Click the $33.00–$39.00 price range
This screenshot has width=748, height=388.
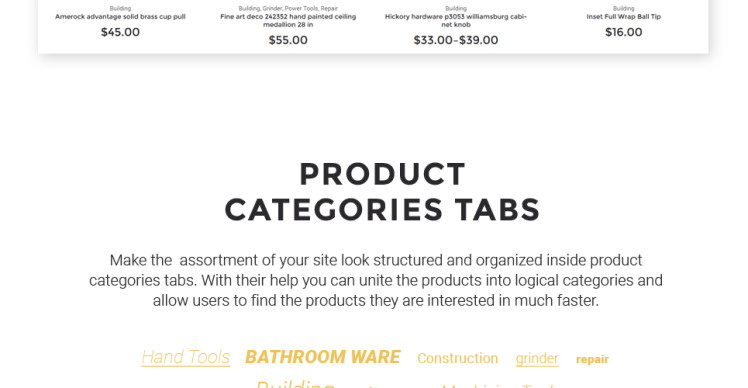(456, 40)
